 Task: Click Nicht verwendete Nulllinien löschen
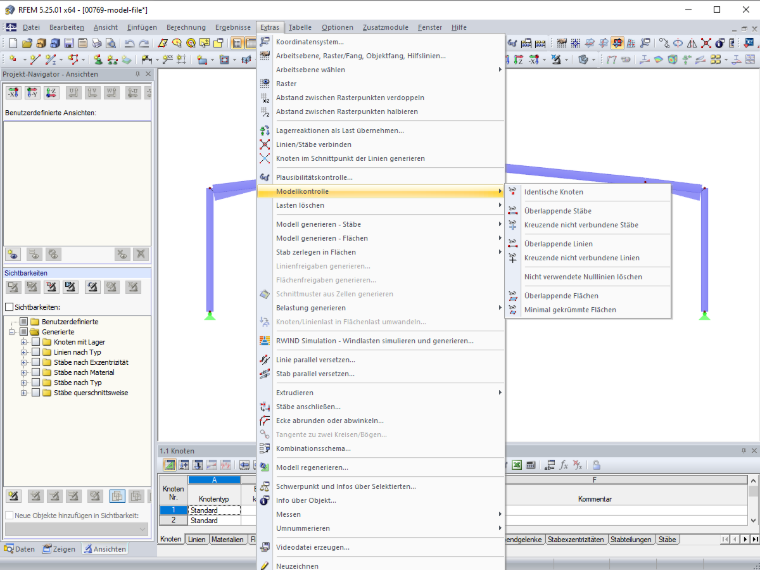point(588,277)
